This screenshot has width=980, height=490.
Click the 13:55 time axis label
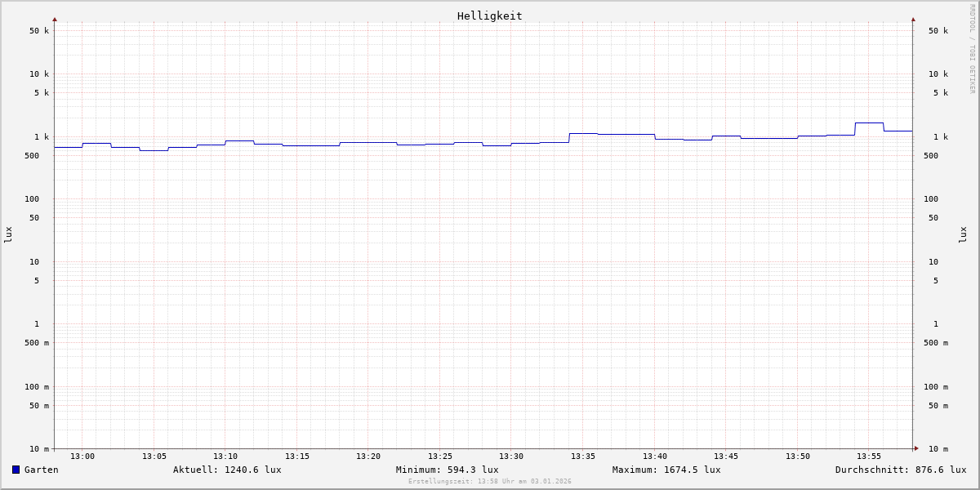coord(869,457)
